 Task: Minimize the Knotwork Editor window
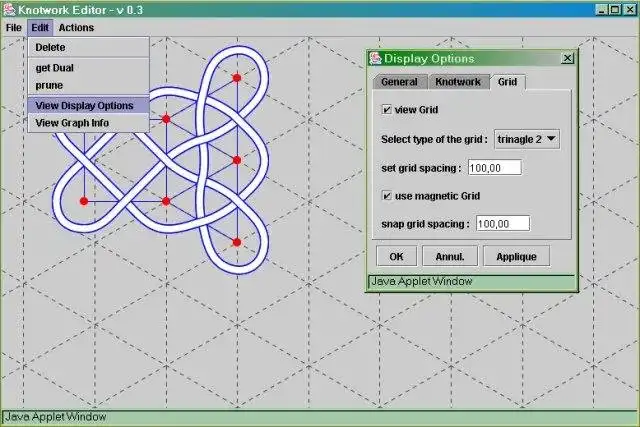[601, 9]
